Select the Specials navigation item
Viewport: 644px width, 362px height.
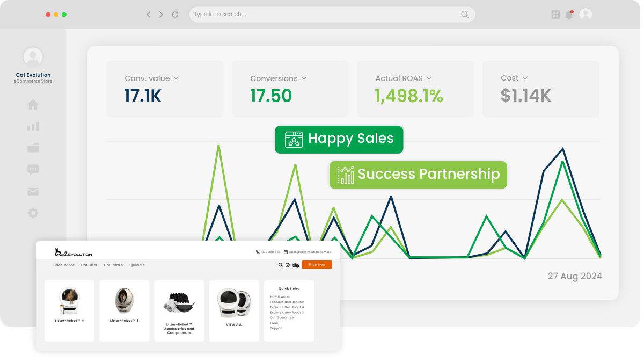137,265
